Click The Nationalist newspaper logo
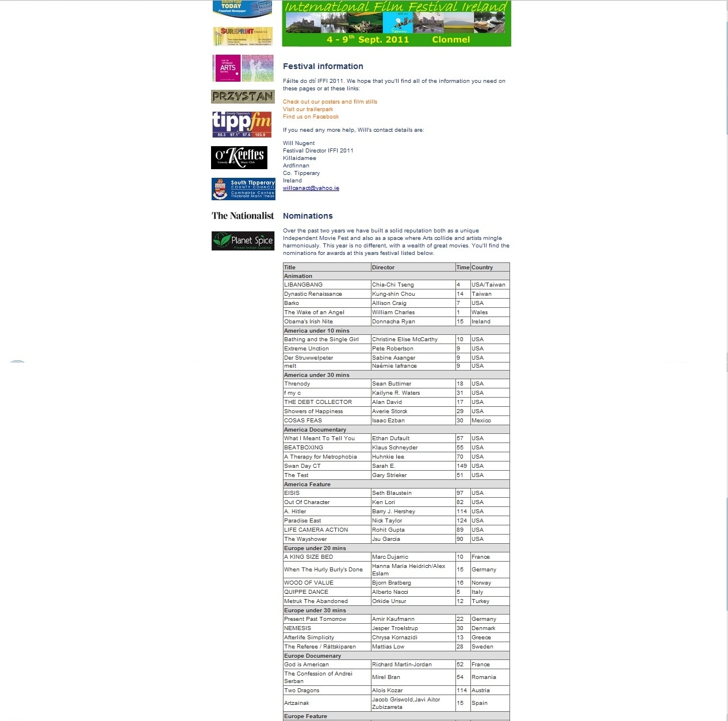Viewport: 728px width, 721px height. point(243,216)
